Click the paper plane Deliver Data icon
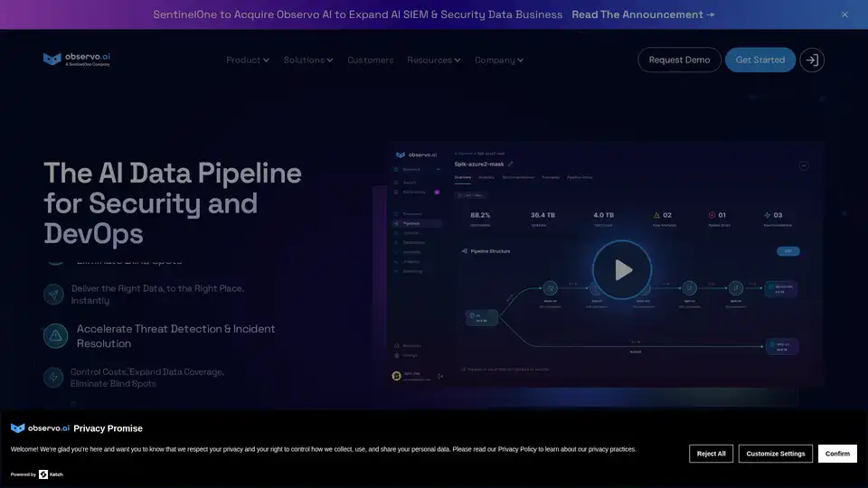The image size is (868, 488). click(55, 295)
